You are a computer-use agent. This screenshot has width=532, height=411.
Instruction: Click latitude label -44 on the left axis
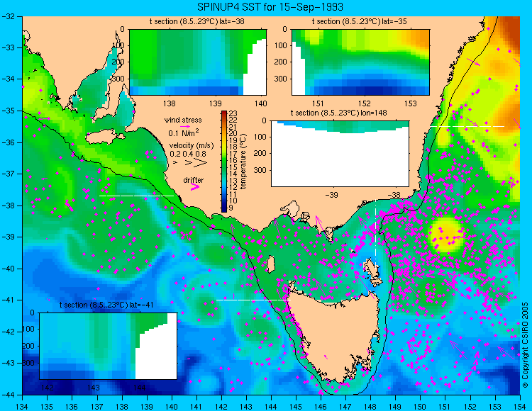click(8, 395)
